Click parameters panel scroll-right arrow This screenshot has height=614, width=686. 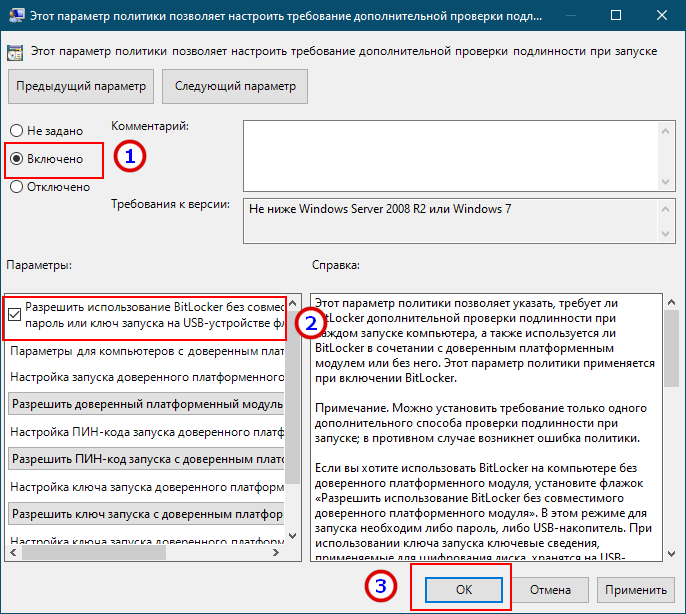pyautogui.click(x=276, y=552)
